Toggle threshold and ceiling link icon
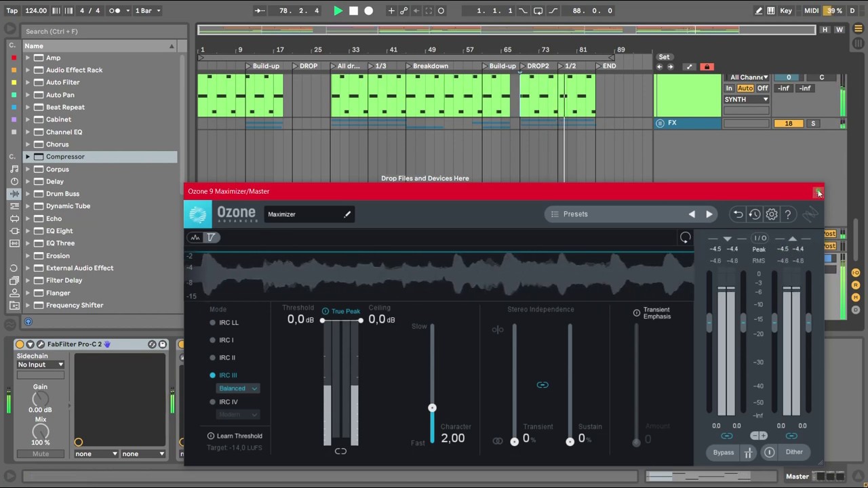 point(340,451)
